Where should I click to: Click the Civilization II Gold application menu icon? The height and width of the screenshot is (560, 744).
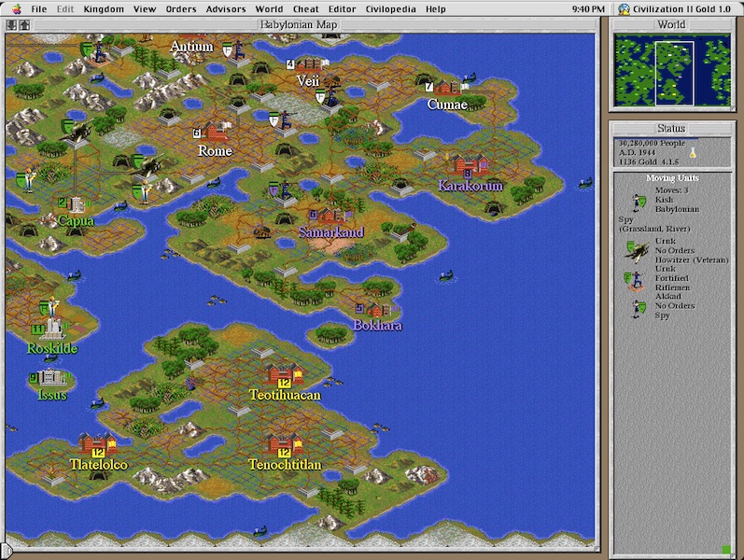coord(624,9)
